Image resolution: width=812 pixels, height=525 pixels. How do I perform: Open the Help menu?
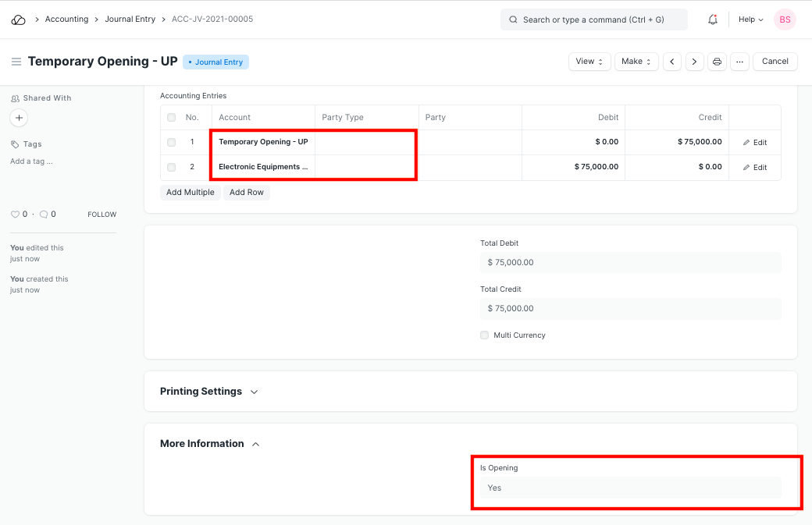(x=751, y=20)
